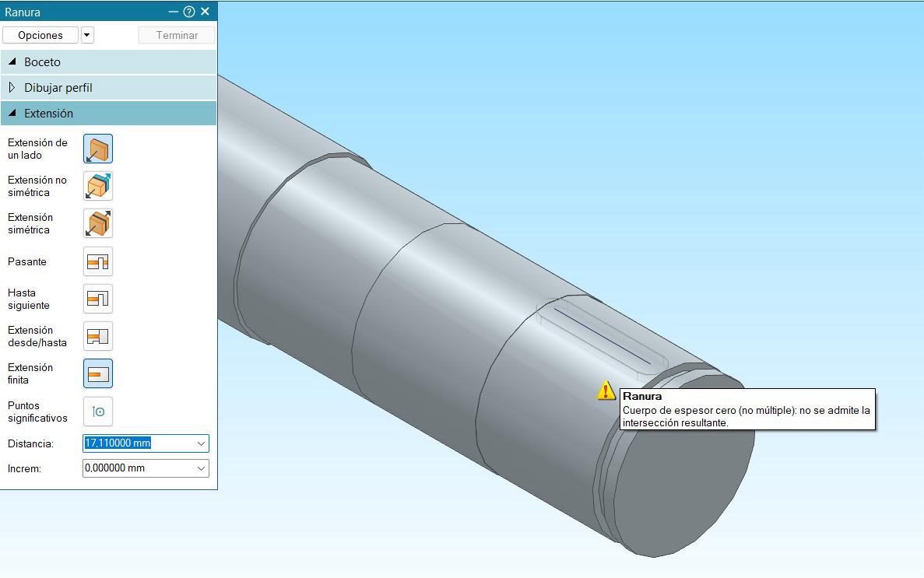Image resolution: width=924 pixels, height=578 pixels.
Task: Expand the Dibujar perfil section
Action: (x=12, y=88)
